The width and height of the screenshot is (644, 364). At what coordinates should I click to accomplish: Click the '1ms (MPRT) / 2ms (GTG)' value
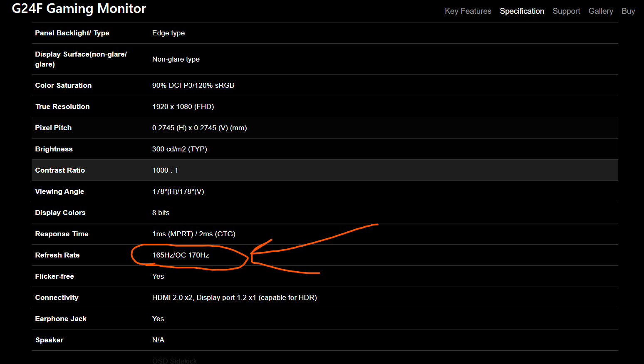pos(194,234)
